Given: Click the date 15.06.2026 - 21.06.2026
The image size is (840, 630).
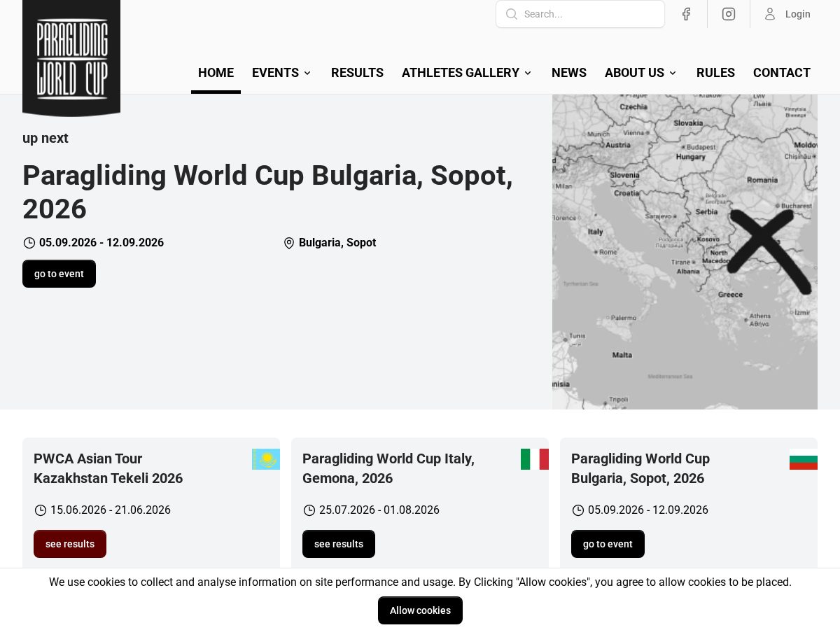Looking at the screenshot, I should [111, 510].
